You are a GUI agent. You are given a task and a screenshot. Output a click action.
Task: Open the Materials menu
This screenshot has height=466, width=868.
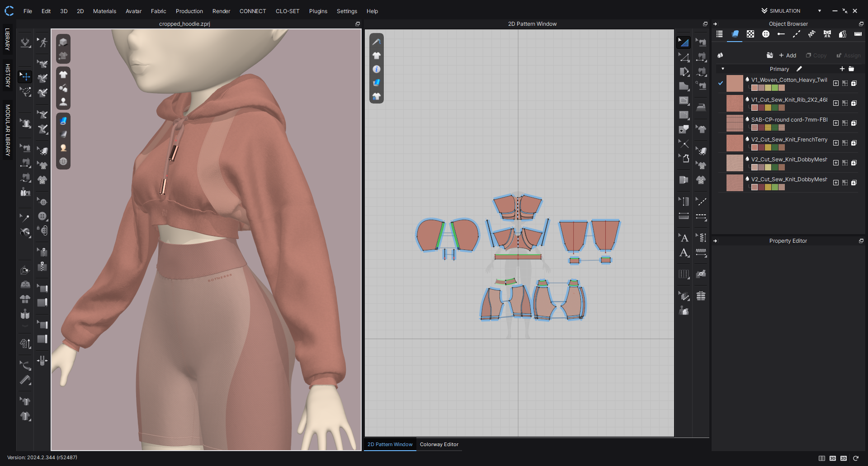104,11
